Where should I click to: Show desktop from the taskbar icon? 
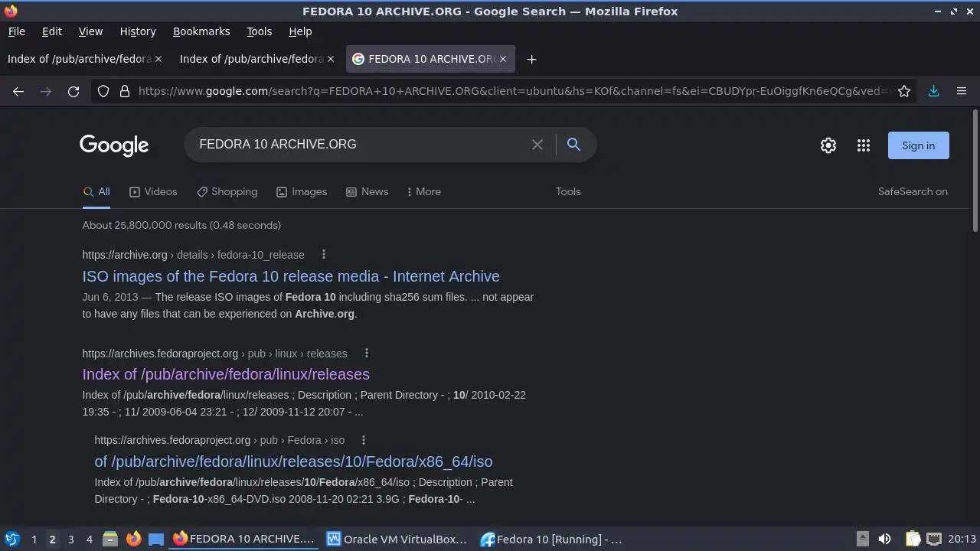tap(156, 539)
